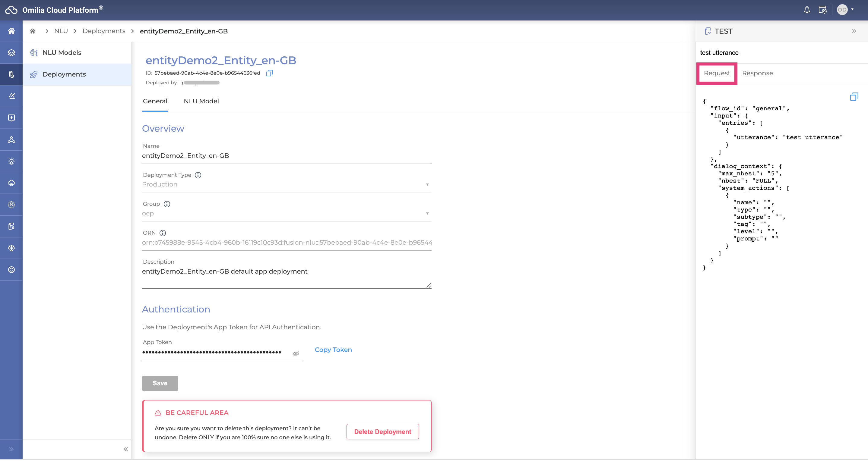Click the Deployment Type info icon

tap(198, 175)
